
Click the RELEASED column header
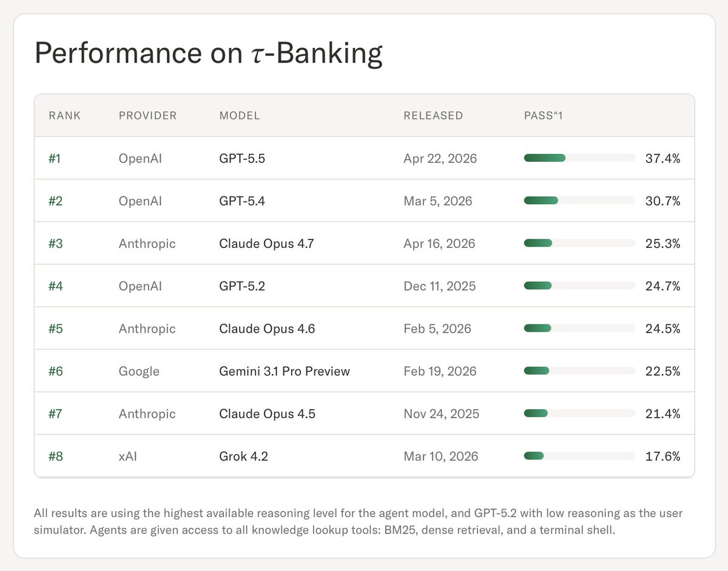point(433,116)
